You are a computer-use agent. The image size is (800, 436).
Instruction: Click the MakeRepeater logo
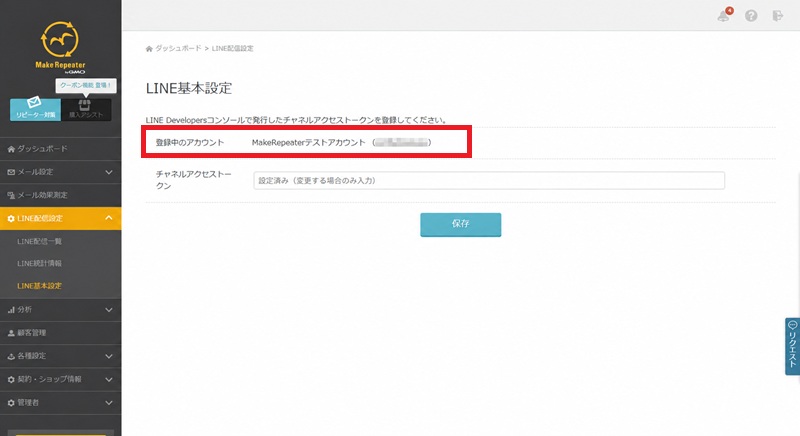pos(60,47)
